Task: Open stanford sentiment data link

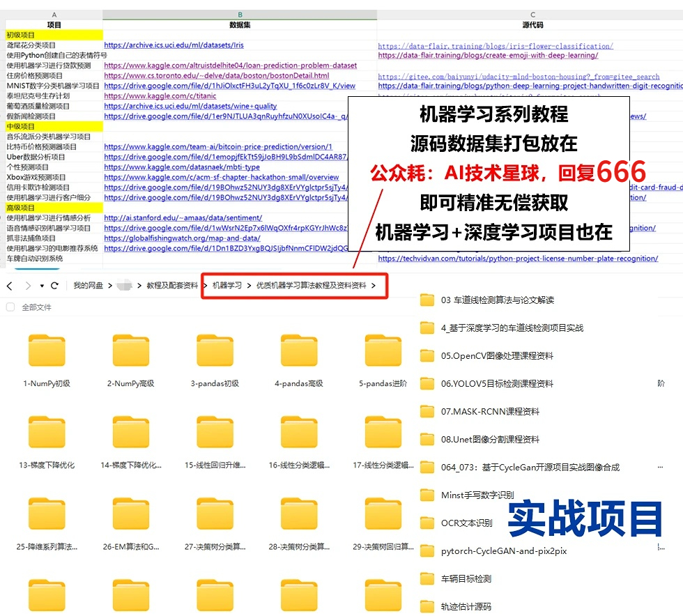Action: pos(183,218)
